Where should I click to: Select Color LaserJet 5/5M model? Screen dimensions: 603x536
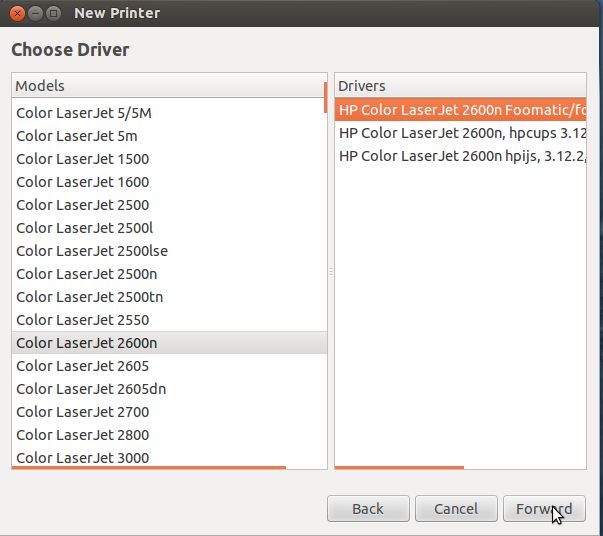[x=169, y=113]
